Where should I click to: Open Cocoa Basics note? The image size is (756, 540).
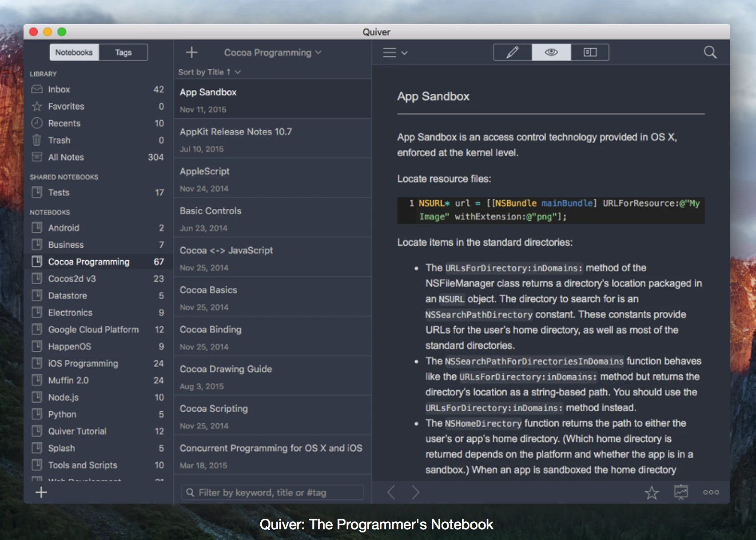pos(272,297)
